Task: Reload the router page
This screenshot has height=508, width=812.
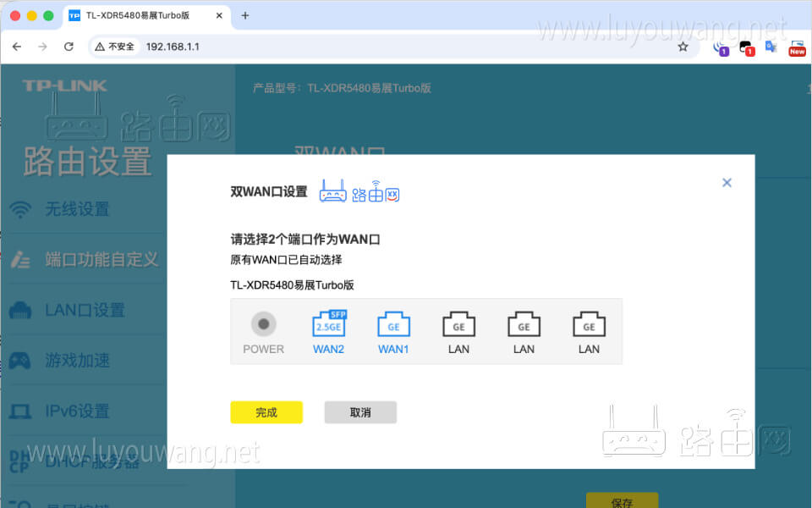Action: point(69,47)
